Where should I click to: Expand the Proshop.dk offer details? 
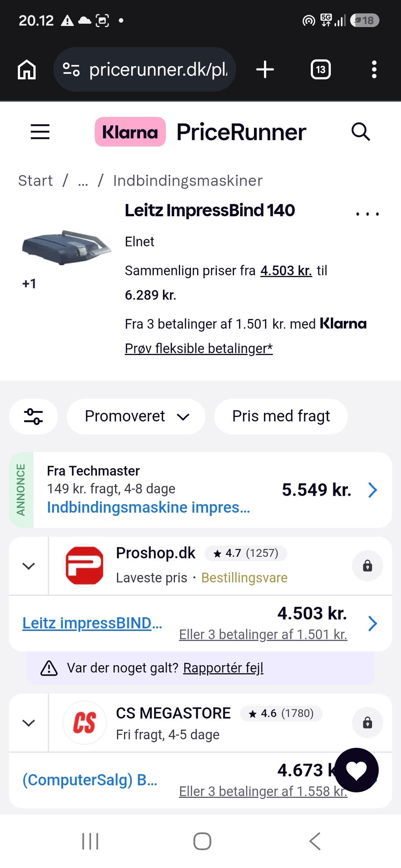[28, 566]
